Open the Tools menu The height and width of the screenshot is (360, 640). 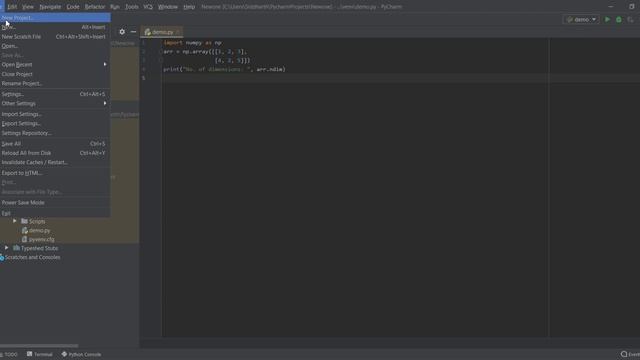click(132, 7)
